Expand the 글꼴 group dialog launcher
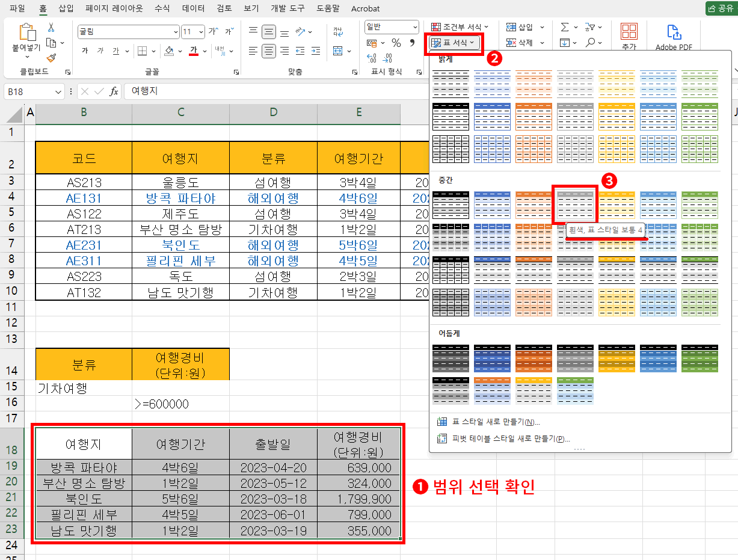The image size is (738, 560). (235, 72)
